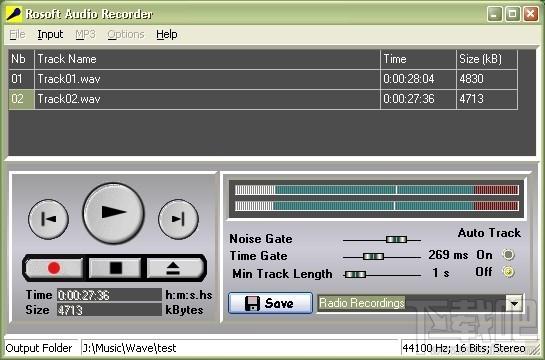Open the Options menu
The height and width of the screenshot is (360, 545).
pyautogui.click(x=126, y=34)
